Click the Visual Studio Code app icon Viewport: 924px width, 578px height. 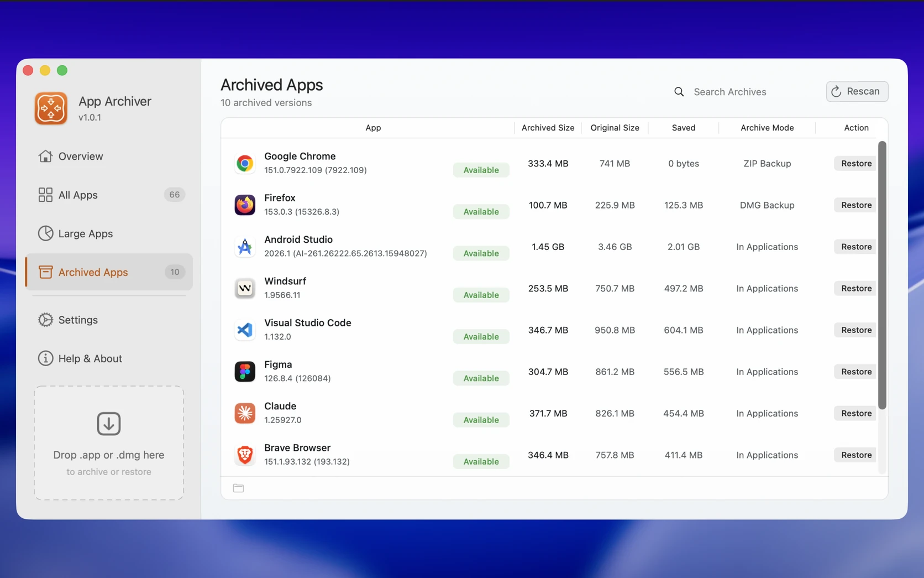click(x=245, y=330)
